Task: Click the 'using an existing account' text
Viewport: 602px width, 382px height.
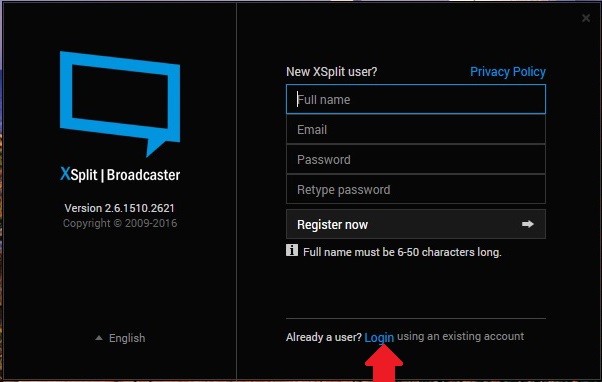Action: [460, 337]
